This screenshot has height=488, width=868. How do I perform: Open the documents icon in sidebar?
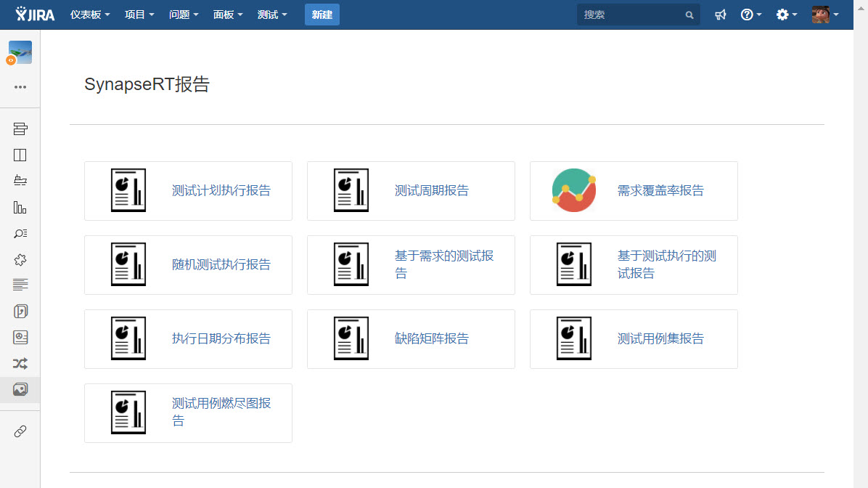20,312
